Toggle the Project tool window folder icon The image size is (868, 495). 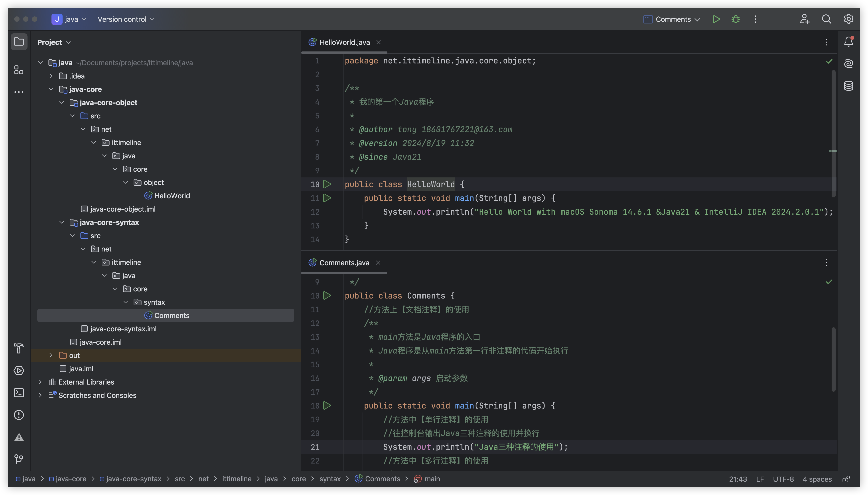(x=19, y=42)
